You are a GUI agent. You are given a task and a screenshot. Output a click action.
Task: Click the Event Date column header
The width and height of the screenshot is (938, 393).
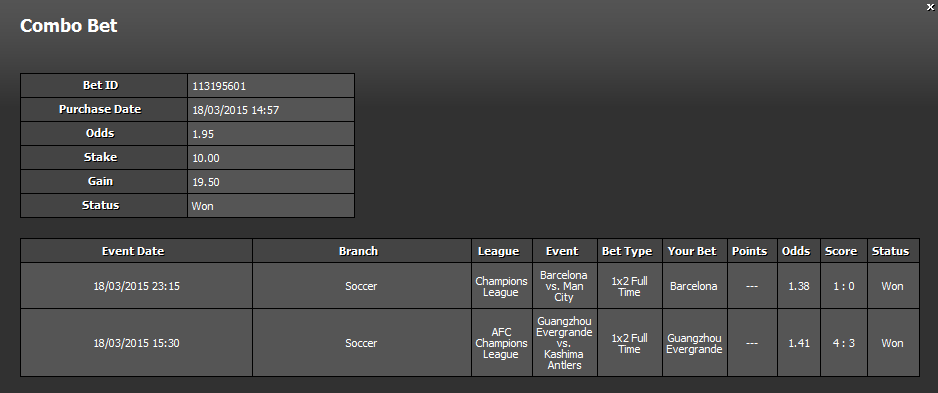pos(136,251)
